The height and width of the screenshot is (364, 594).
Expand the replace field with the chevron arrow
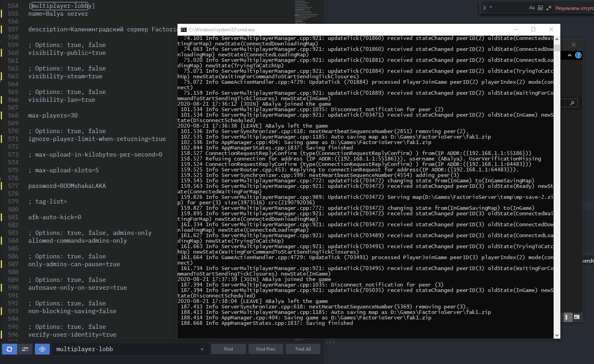pos(484,8)
